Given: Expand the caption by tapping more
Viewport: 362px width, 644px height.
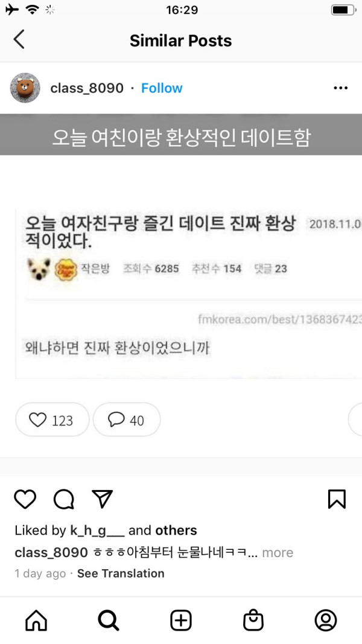Looking at the screenshot, I should point(278,552).
